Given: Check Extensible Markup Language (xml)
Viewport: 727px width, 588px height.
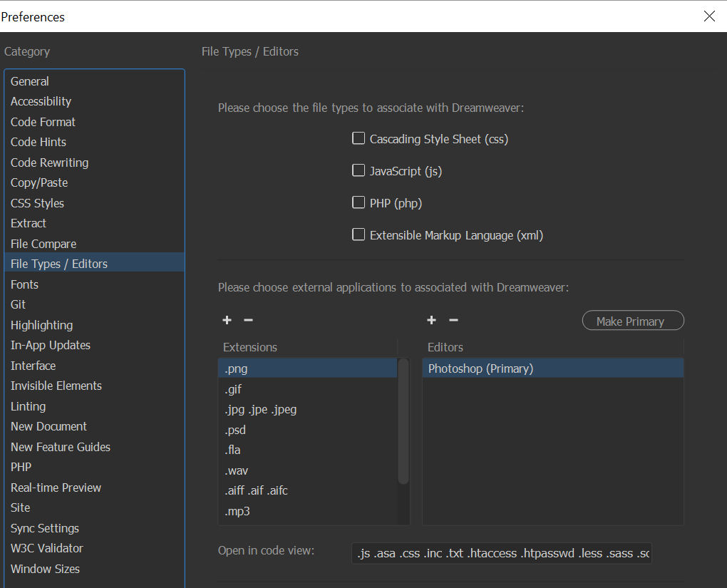Looking at the screenshot, I should coord(359,234).
